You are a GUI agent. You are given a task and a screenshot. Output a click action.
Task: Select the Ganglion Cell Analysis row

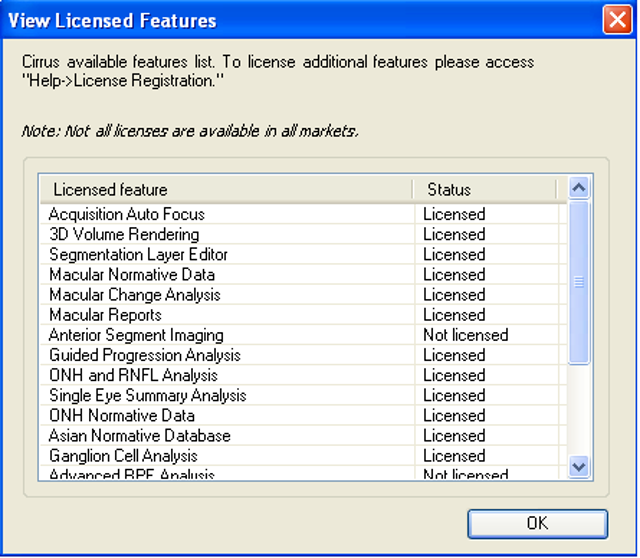tap(303, 456)
